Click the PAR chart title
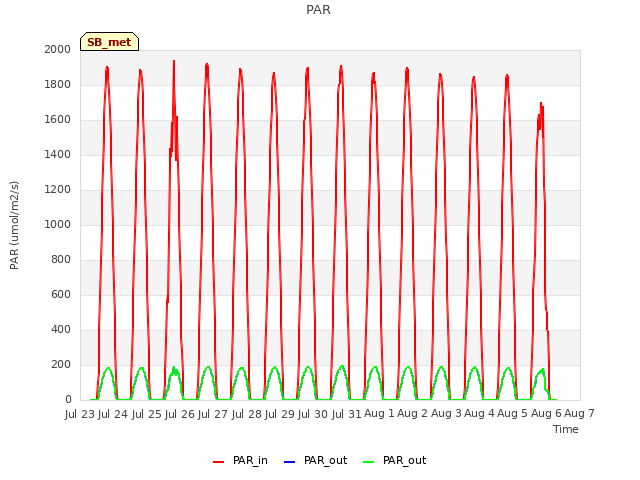 tap(318, 9)
